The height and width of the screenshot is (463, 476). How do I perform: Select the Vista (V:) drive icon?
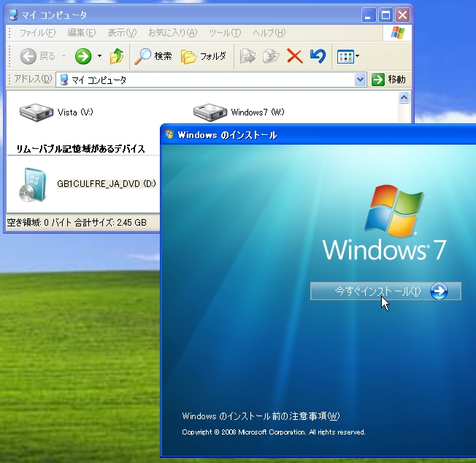click(36, 112)
